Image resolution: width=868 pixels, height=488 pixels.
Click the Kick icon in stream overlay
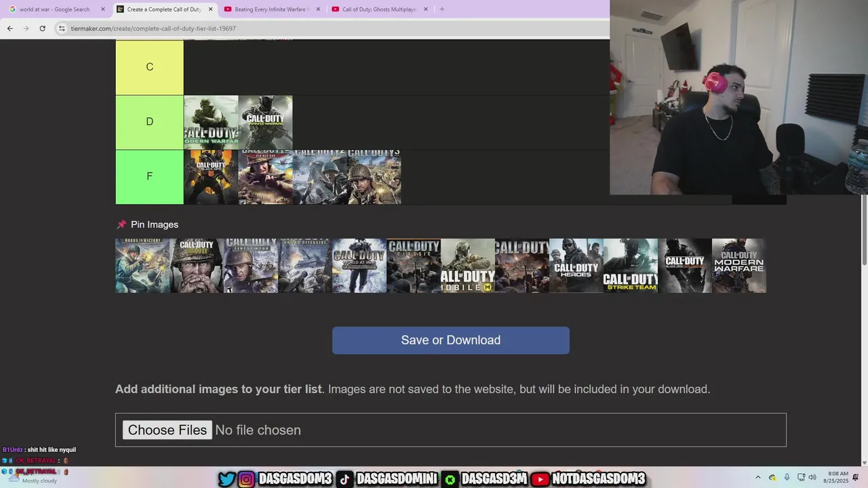[450, 479]
